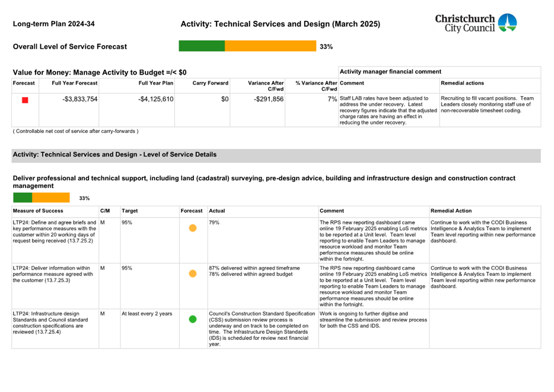Click the Recruiting to fill vacant positions text
This screenshot has width=554, height=392.
487,104
